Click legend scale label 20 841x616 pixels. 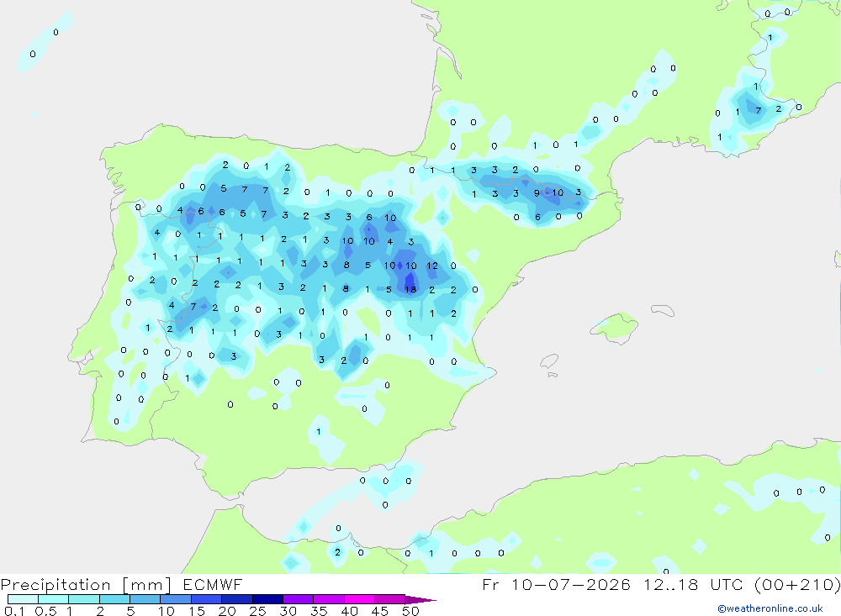pyautogui.click(x=227, y=611)
